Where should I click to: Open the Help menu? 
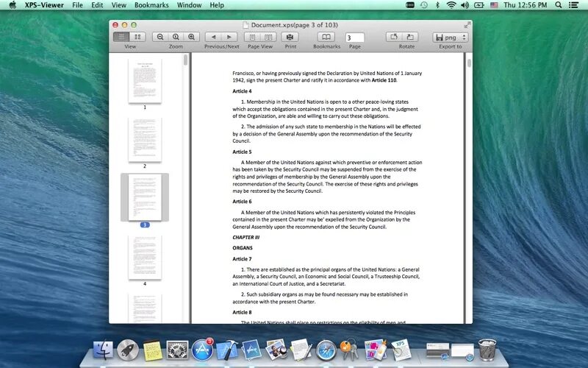pyautogui.click(x=217, y=5)
